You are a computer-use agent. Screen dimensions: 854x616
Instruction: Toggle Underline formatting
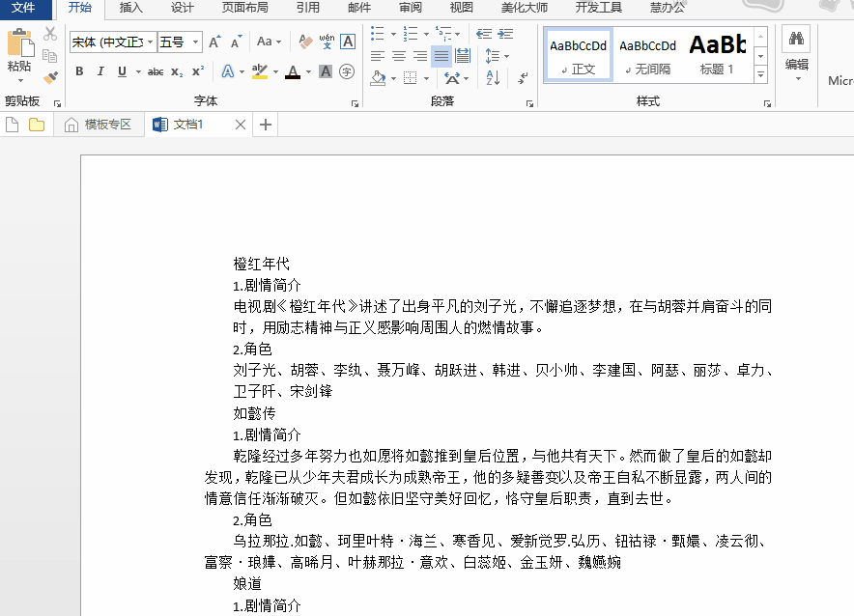point(122,71)
